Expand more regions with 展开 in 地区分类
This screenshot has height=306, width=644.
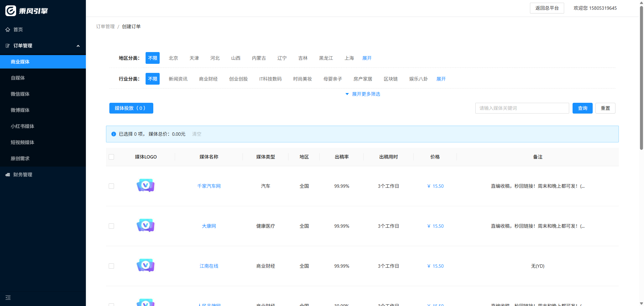pyautogui.click(x=367, y=58)
